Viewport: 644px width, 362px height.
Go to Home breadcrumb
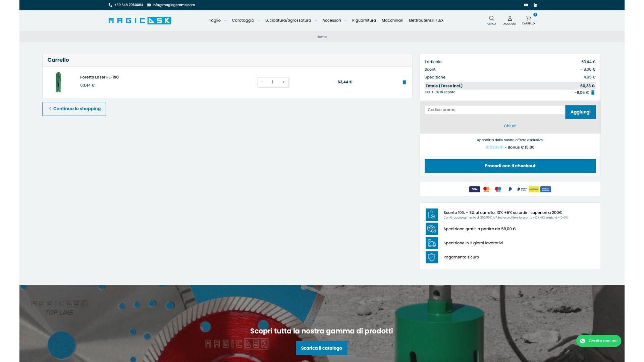coord(321,37)
